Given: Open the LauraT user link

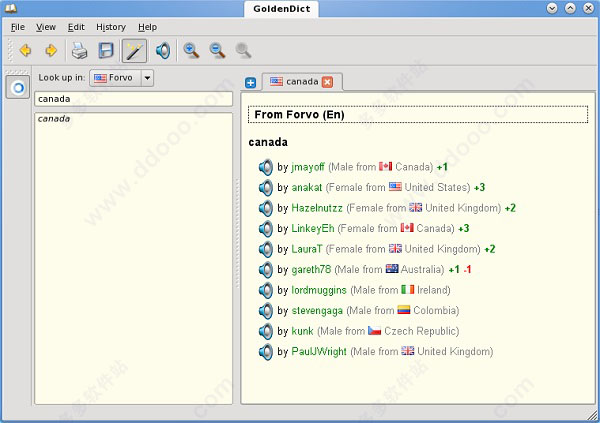Looking at the screenshot, I should [307, 249].
